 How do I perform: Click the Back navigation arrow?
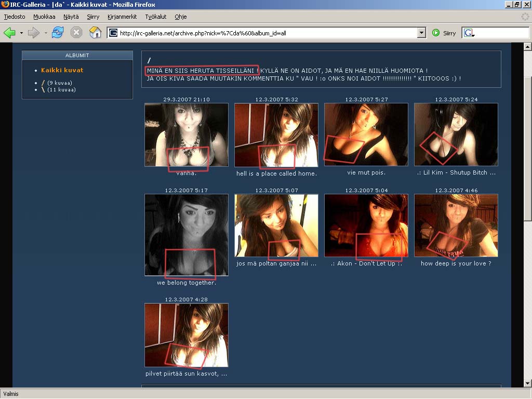tap(9, 33)
